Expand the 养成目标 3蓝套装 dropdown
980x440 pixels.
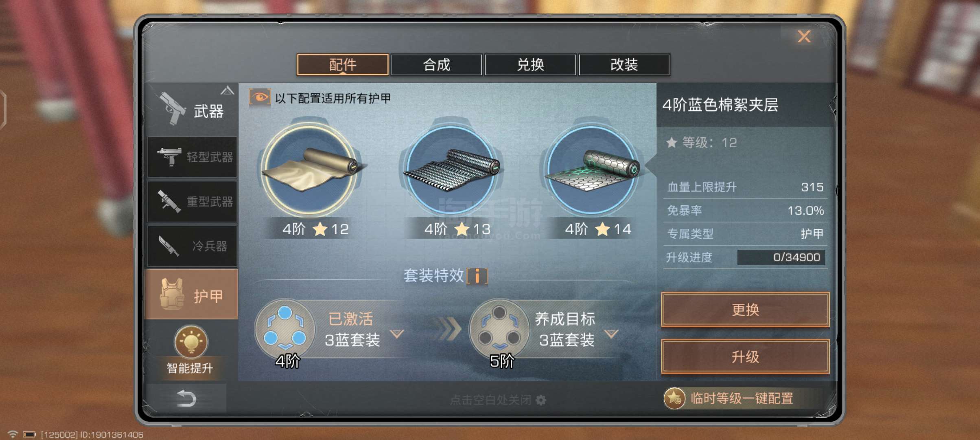pos(611,334)
